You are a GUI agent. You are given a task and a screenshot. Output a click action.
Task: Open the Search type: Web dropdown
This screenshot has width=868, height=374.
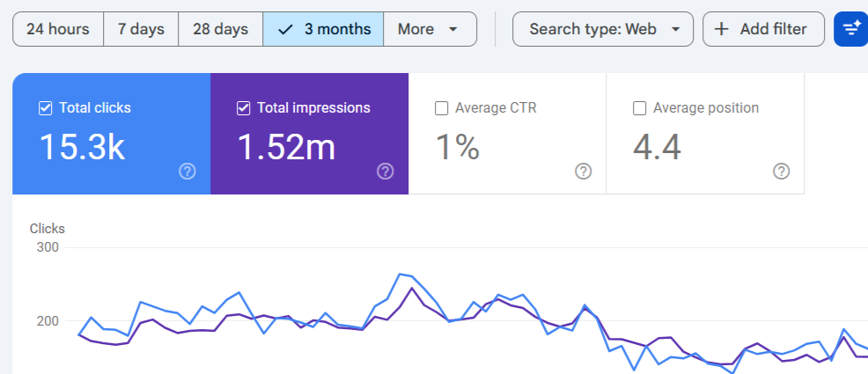point(603,29)
